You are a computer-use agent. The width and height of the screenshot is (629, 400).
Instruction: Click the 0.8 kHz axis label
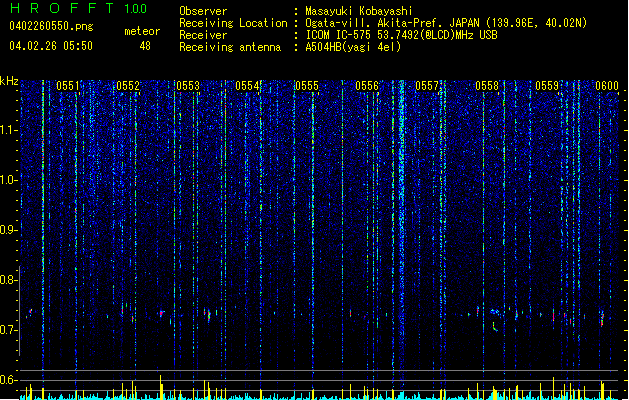coord(8,280)
